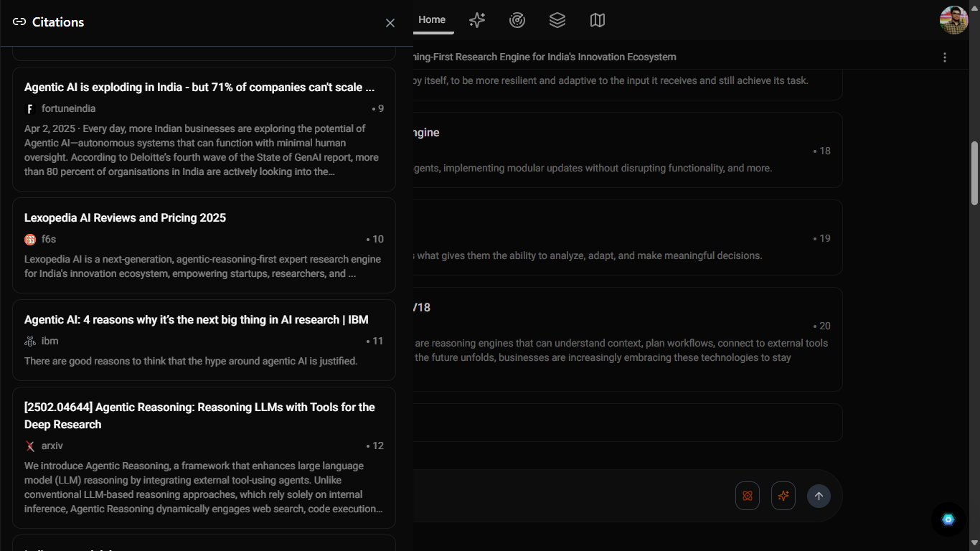Click citation number 10 label
This screenshot has height=551, width=980.
click(375, 240)
